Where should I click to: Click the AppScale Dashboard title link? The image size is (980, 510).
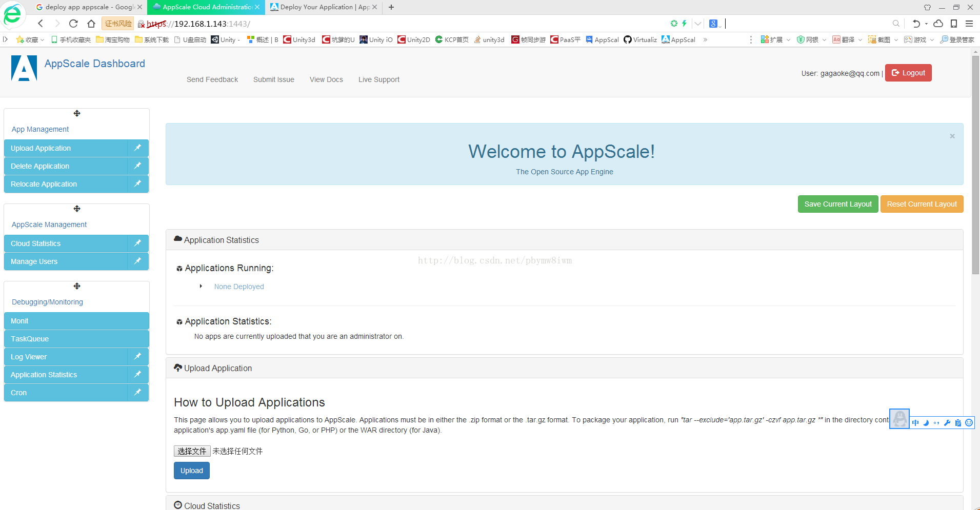tap(95, 64)
